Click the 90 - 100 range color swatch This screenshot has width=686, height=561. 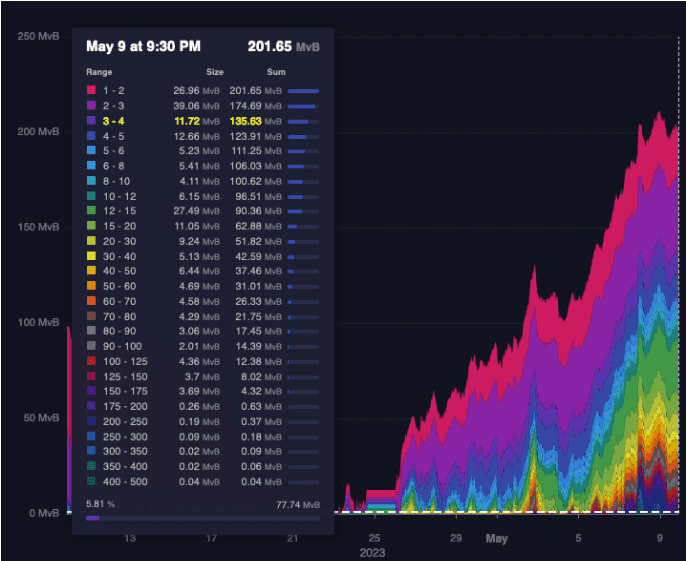click(91, 346)
